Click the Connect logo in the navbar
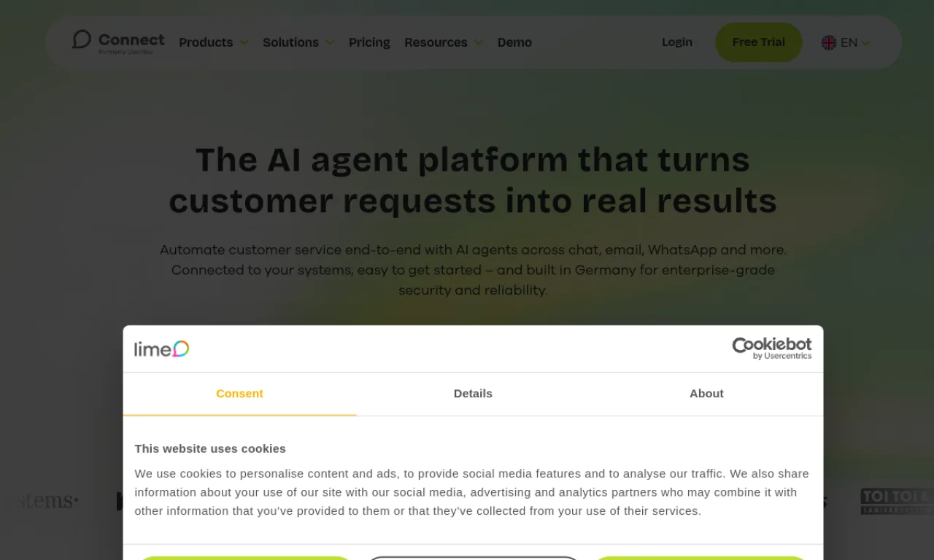 [118, 42]
